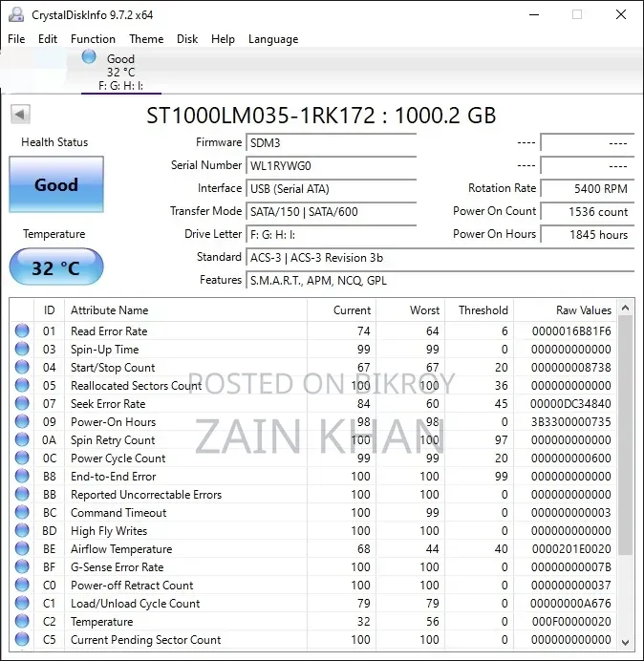Click the Interface field USB (Serial ATA)
Image resolution: width=644 pixels, height=661 pixels.
pos(331,188)
